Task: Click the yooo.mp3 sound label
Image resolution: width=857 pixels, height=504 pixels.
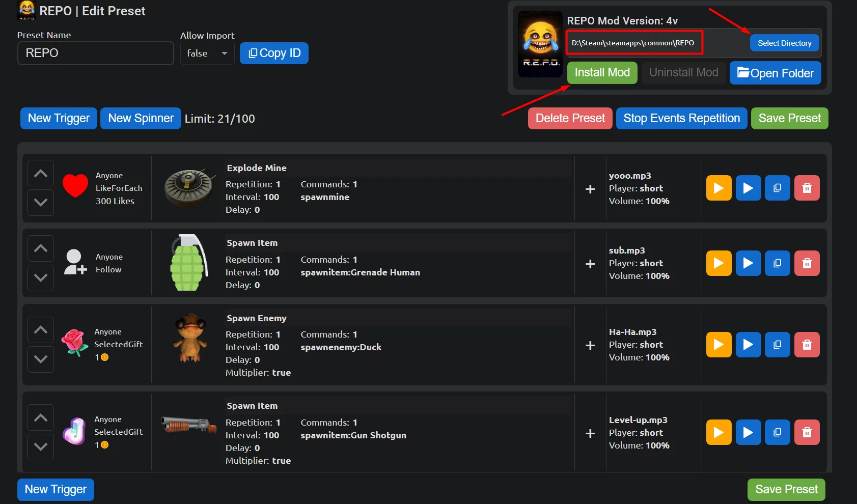Action: coord(630,176)
